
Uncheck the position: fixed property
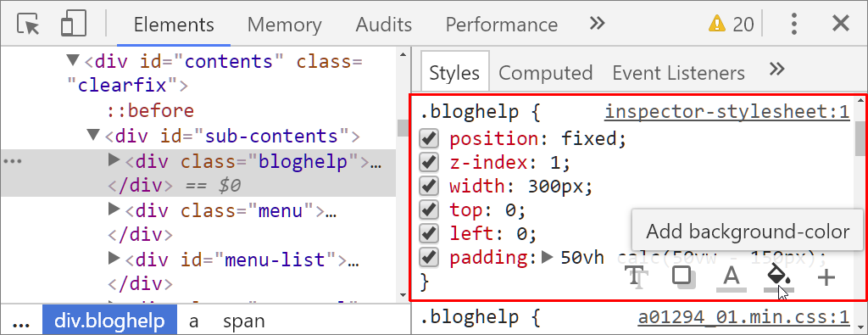(x=429, y=138)
